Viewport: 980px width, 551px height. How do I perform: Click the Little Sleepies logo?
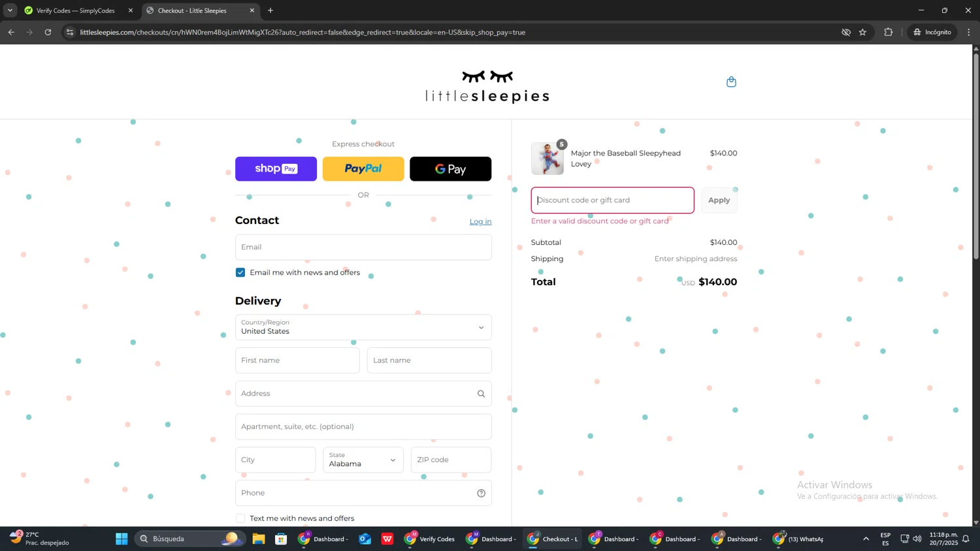487,87
